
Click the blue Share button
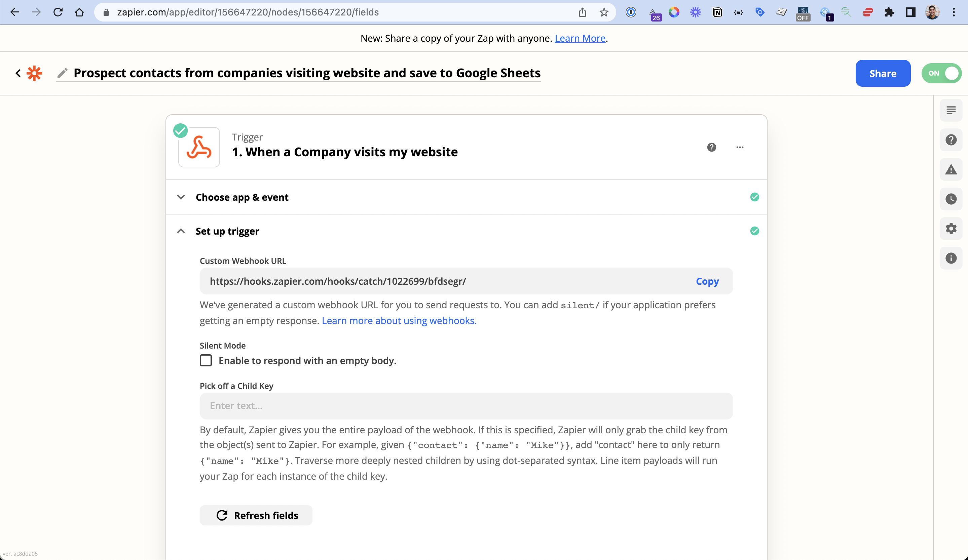pos(883,73)
